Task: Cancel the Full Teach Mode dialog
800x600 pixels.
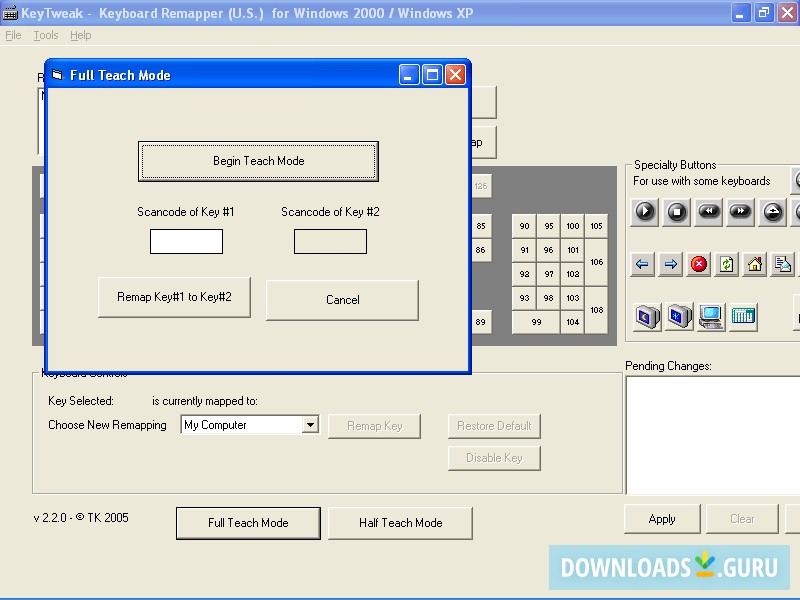Action: click(x=342, y=300)
